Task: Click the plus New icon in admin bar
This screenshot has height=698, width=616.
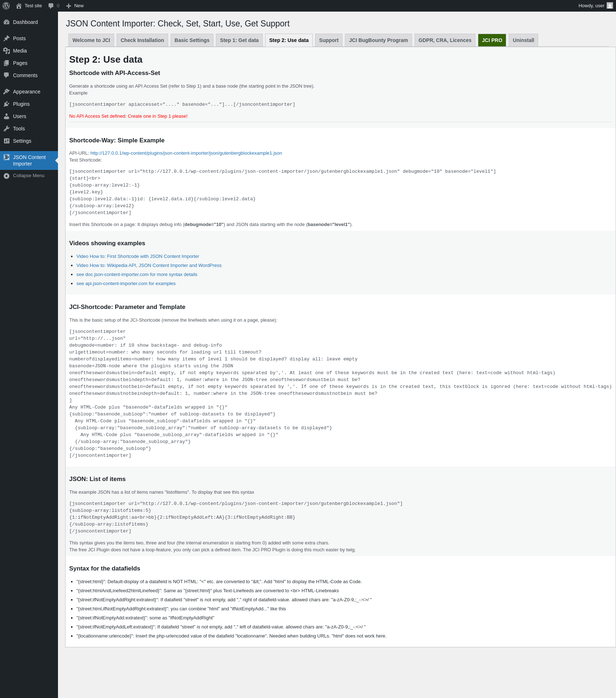Action: click(68, 6)
